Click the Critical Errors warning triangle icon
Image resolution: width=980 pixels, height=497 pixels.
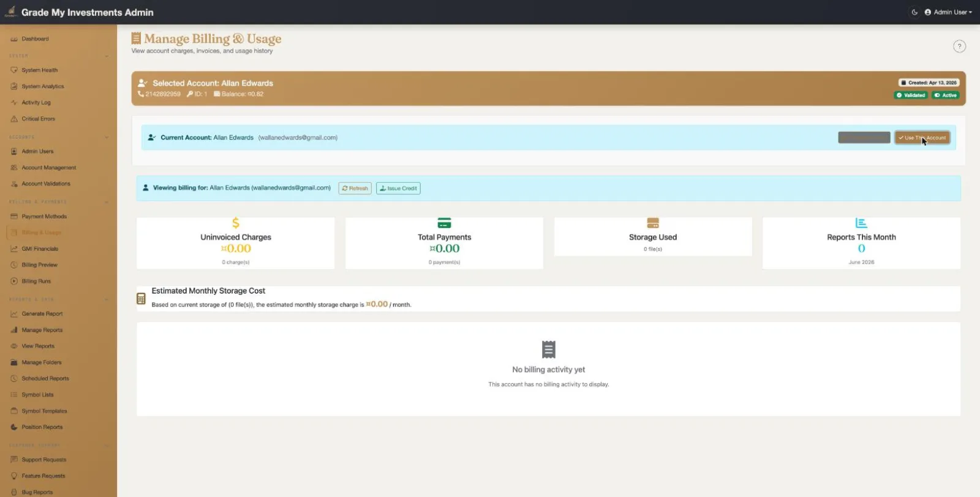click(14, 119)
